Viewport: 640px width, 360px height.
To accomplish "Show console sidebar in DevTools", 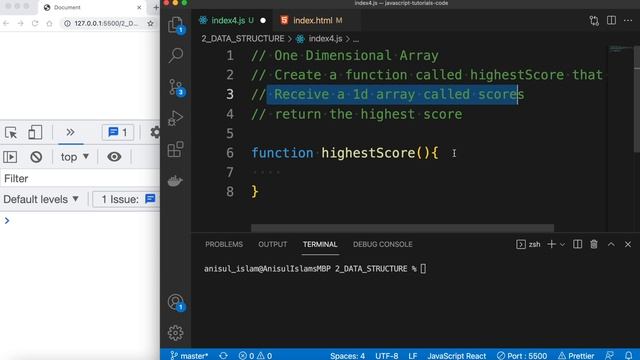I will (x=10, y=157).
